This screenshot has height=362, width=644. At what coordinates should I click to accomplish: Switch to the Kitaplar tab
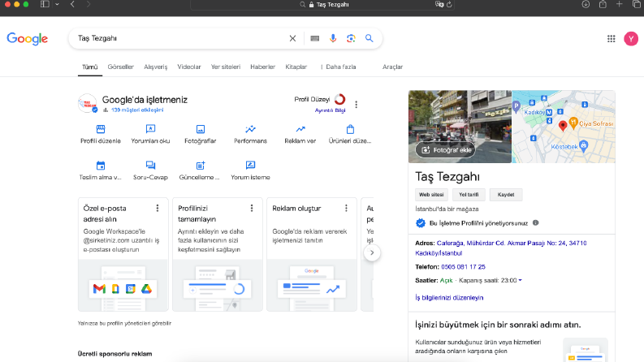point(296,67)
